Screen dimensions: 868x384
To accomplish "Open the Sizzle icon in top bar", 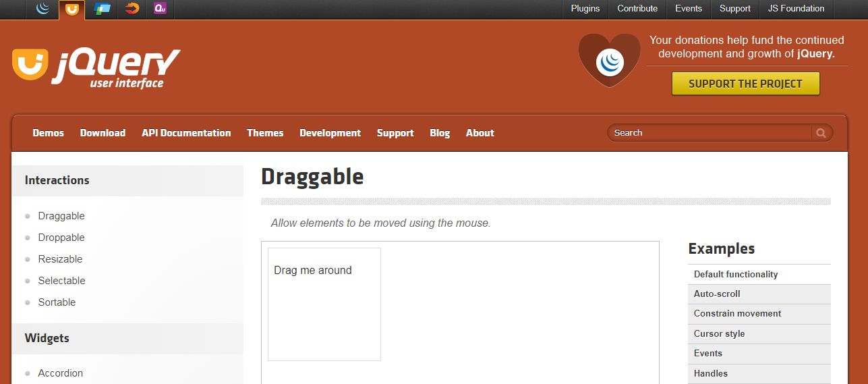I will click(x=132, y=9).
